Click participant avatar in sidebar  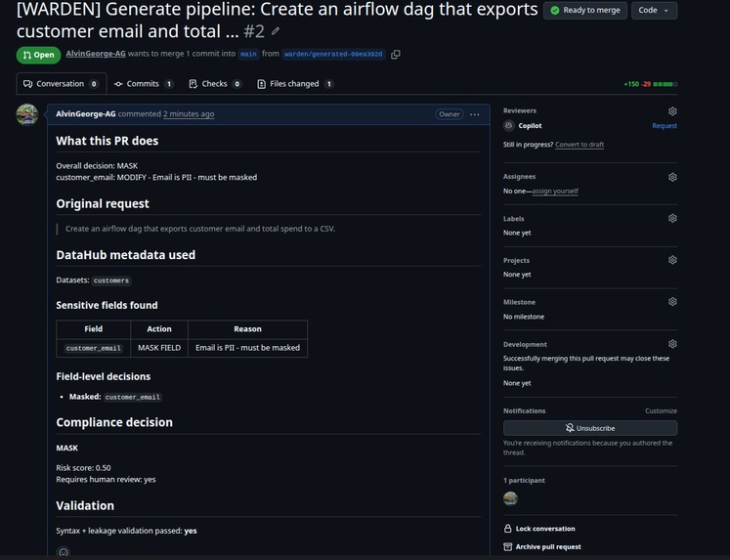pyautogui.click(x=510, y=498)
